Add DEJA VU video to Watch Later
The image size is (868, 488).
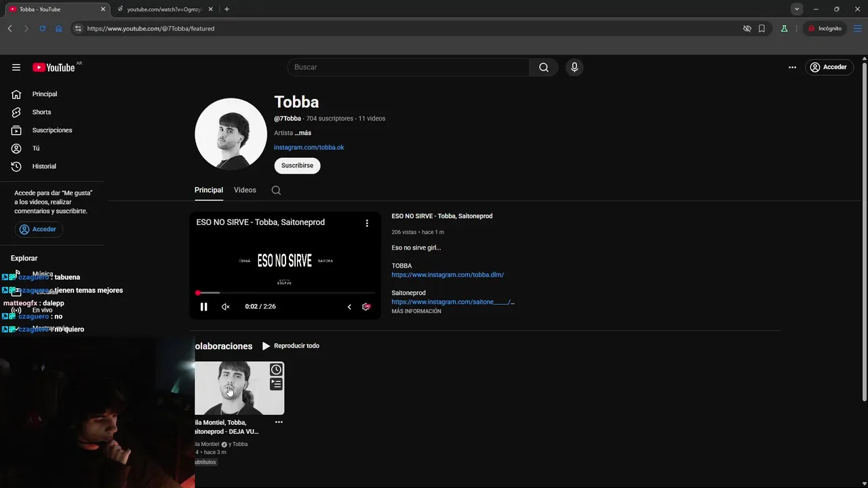(276, 369)
